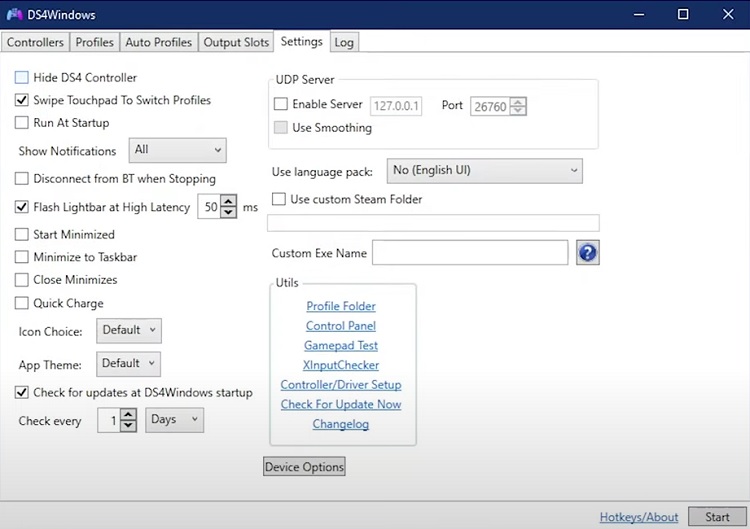The width and height of the screenshot is (750, 529).
Task: Increase the Flash Lightbar latency value
Action: point(229,201)
